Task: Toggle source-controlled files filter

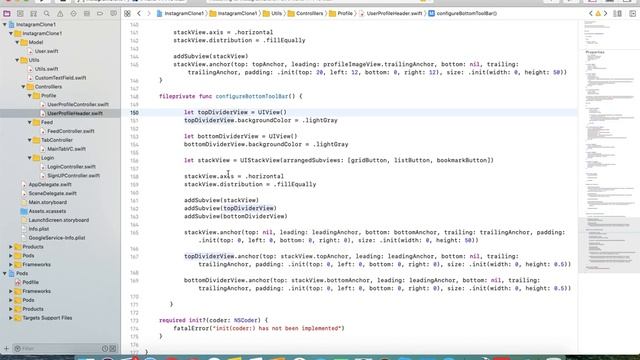Action: tap(113, 349)
